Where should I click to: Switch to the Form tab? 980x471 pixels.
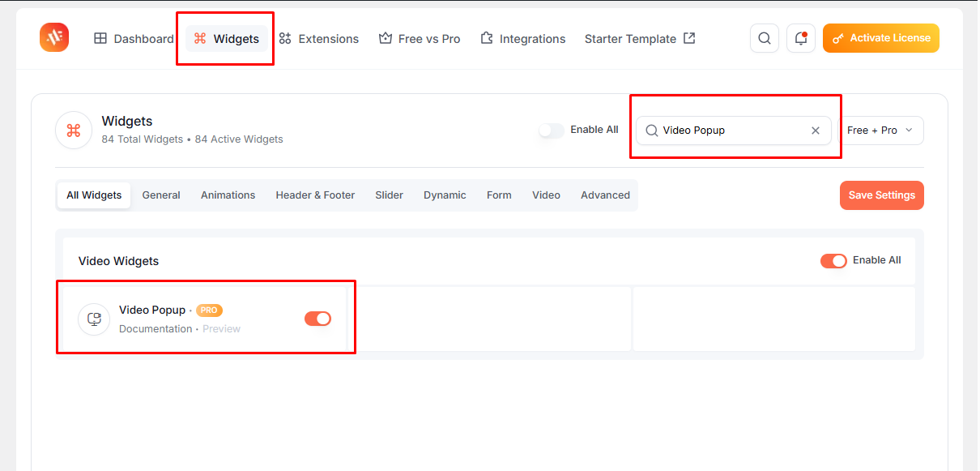499,195
